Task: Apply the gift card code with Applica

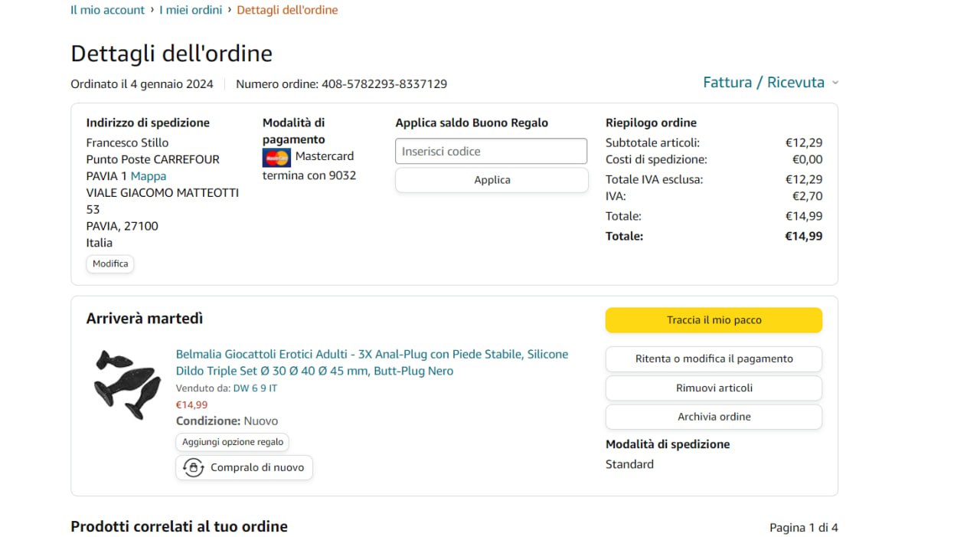Action: point(492,180)
